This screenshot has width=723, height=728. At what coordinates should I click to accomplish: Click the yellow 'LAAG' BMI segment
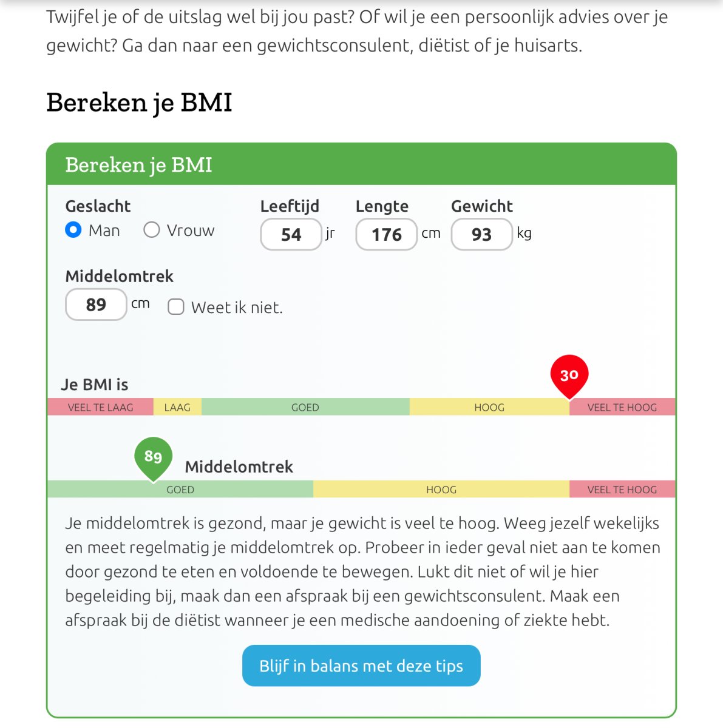tap(177, 407)
